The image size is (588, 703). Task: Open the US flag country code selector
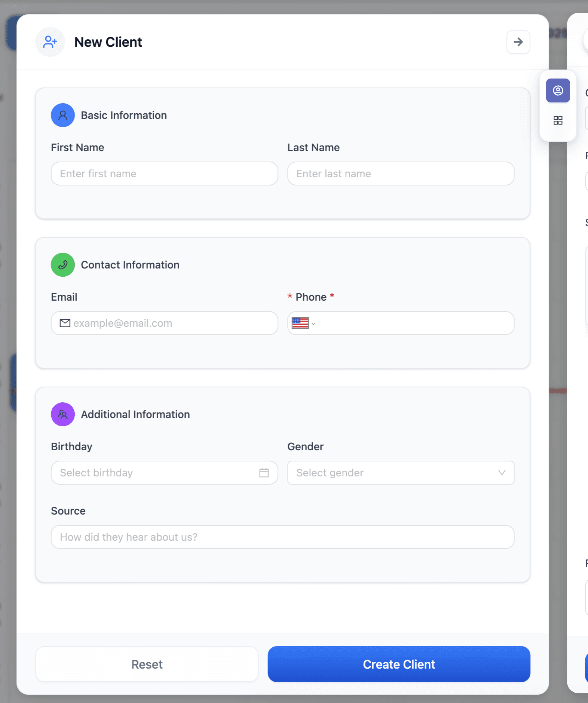[x=304, y=323]
